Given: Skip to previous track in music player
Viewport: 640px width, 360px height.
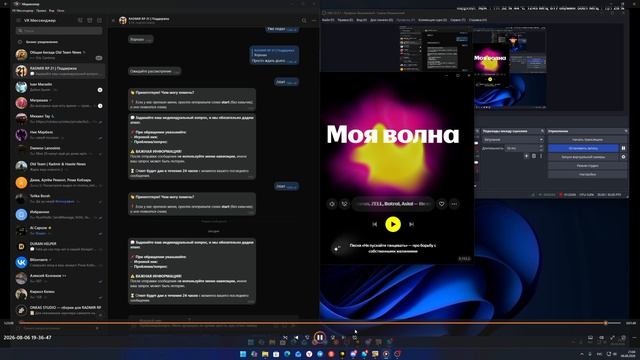Looking at the screenshot, I should click(x=375, y=224).
